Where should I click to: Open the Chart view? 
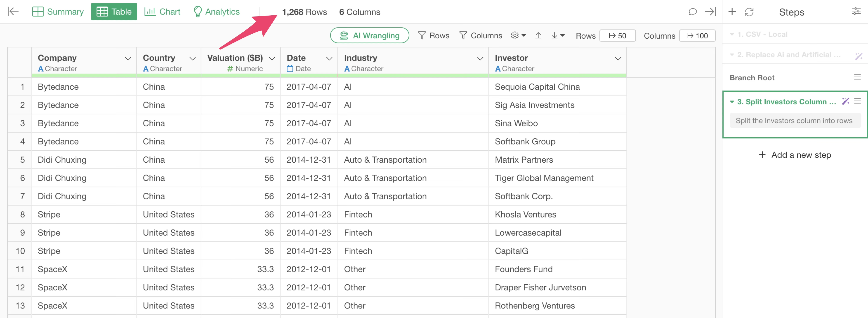pyautogui.click(x=163, y=12)
